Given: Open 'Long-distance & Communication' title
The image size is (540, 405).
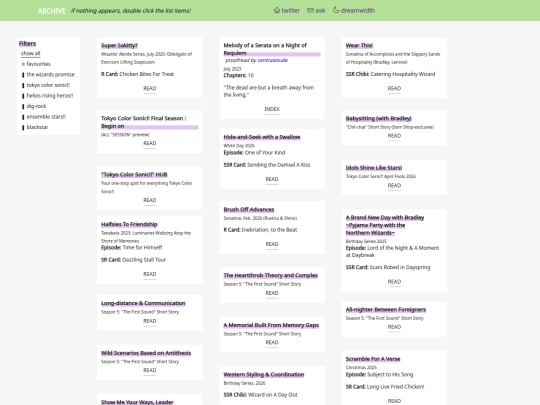Looking at the screenshot, I should [x=143, y=303].
